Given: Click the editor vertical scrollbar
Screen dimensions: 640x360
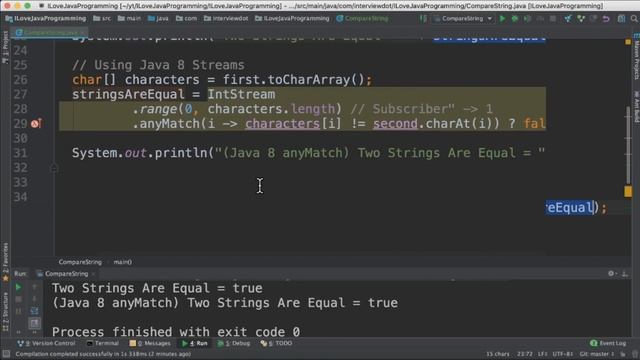Looking at the screenshot, I should tap(628, 146).
